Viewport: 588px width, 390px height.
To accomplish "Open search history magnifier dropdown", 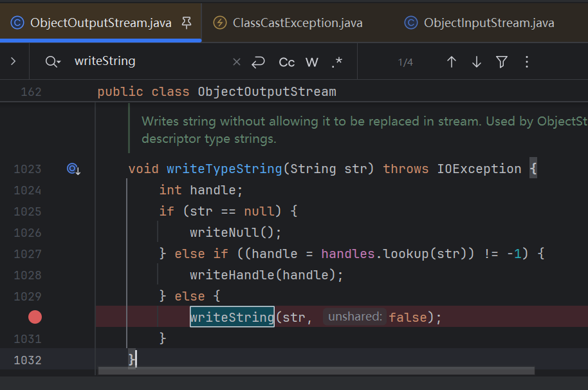I will coord(53,62).
